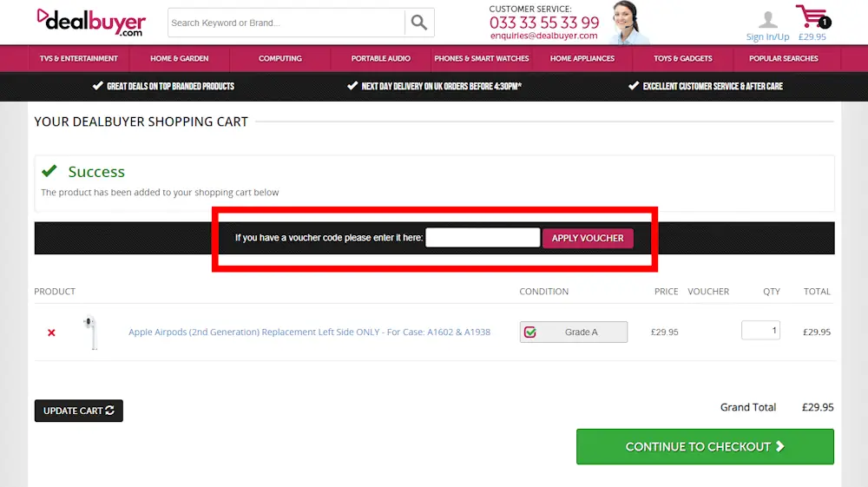This screenshot has height=487, width=868.
Task: Open TVs & Entertainment menu
Action: (79, 59)
